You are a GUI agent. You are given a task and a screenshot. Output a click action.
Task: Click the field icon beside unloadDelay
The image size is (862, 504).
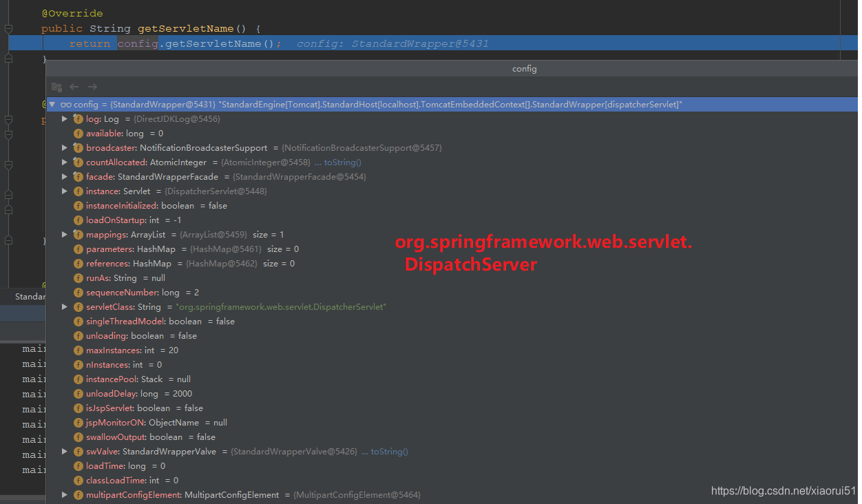(78, 394)
